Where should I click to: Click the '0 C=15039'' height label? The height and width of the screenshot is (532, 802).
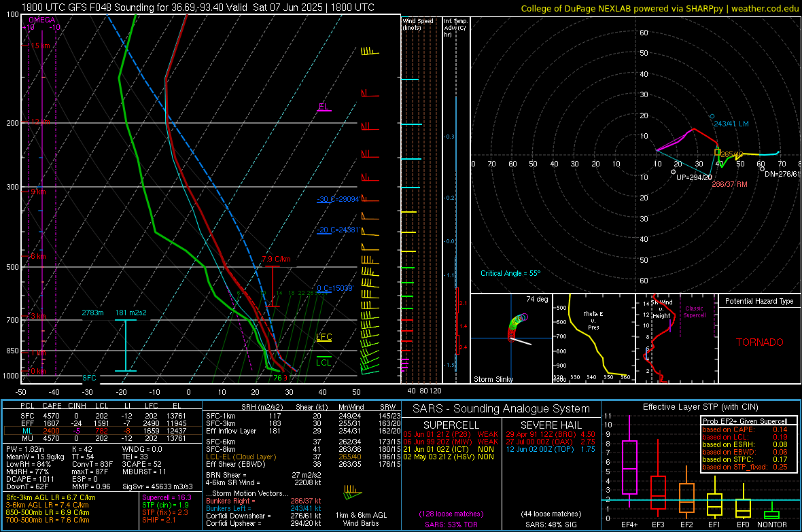[x=334, y=288]
